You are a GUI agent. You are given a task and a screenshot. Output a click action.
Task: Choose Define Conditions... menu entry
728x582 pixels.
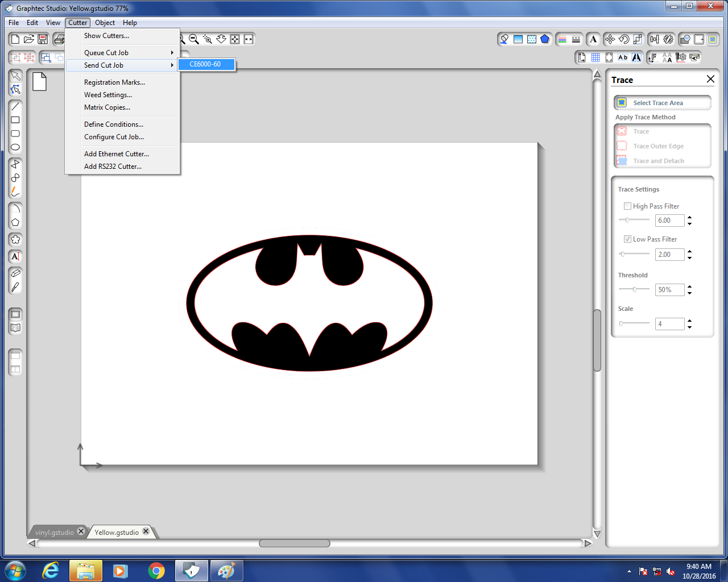pyautogui.click(x=122, y=124)
